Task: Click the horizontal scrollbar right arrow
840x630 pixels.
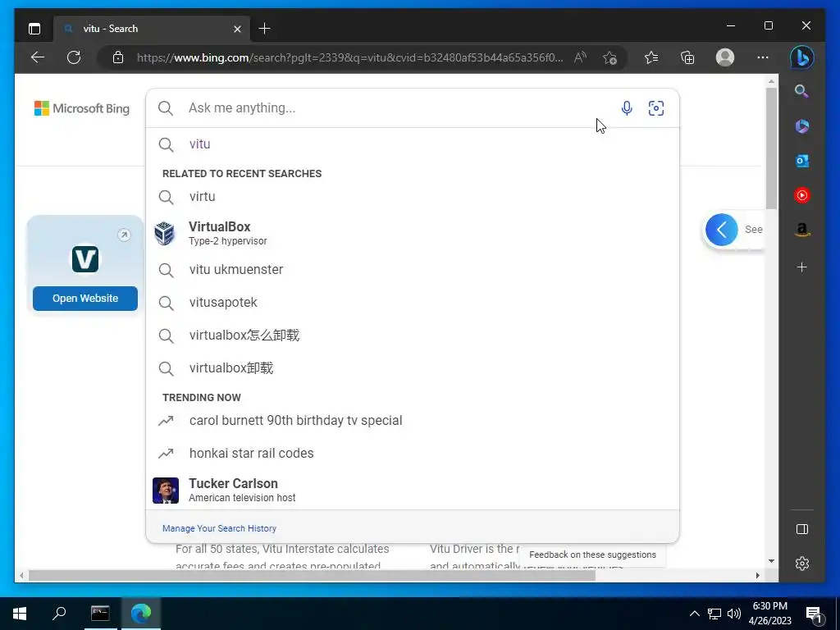Action: point(757,575)
